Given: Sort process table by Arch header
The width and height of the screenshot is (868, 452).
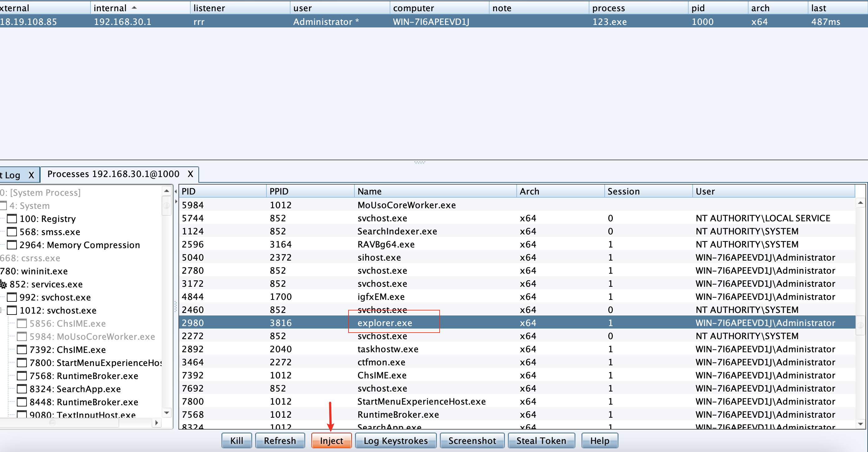Looking at the screenshot, I should coord(560,191).
